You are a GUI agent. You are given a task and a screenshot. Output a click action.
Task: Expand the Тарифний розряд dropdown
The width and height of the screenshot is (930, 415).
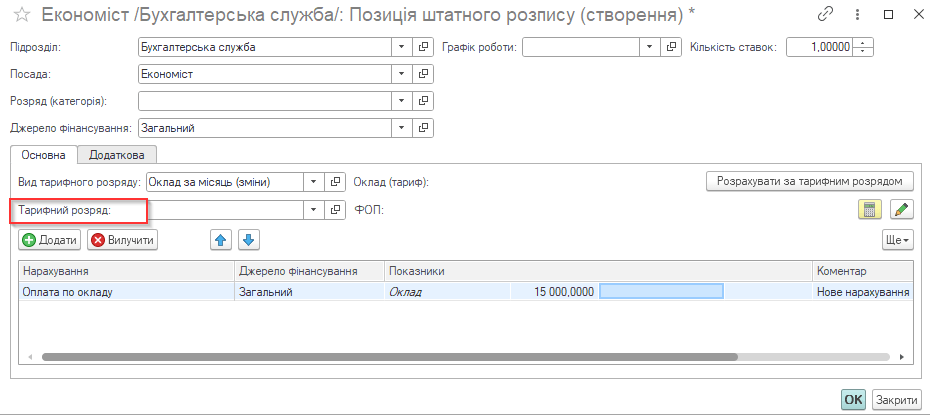click(313, 209)
